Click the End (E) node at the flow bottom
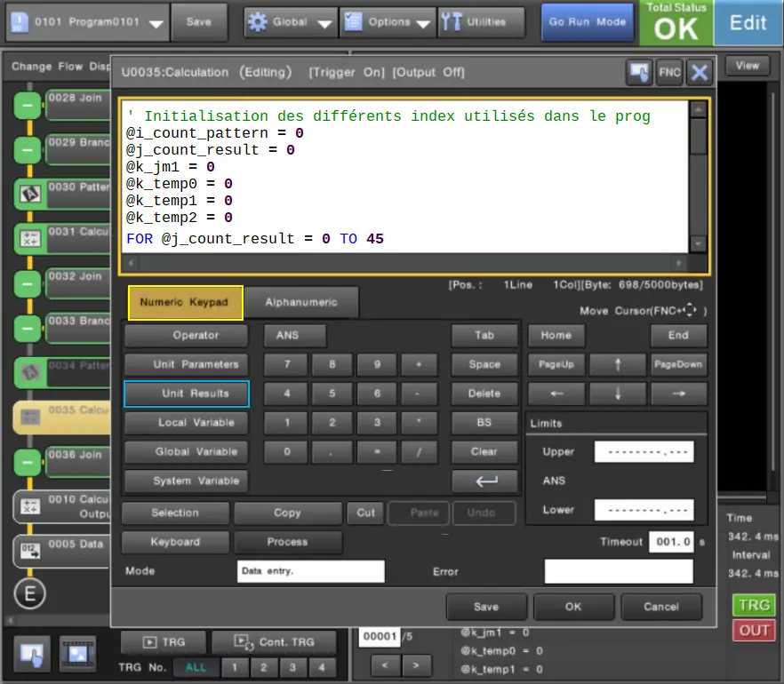 (29, 593)
